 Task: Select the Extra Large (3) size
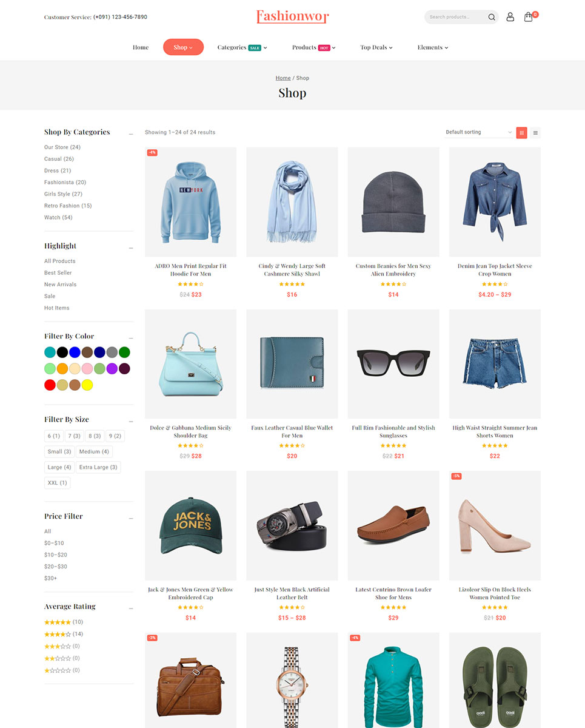point(98,467)
